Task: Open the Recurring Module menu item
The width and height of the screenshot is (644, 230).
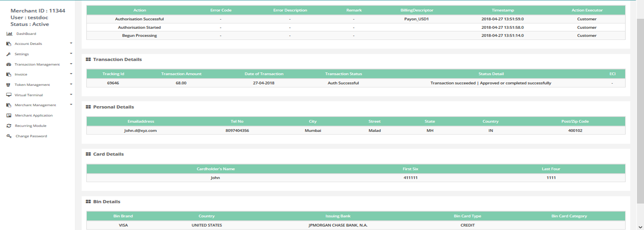Action: [x=30, y=126]
